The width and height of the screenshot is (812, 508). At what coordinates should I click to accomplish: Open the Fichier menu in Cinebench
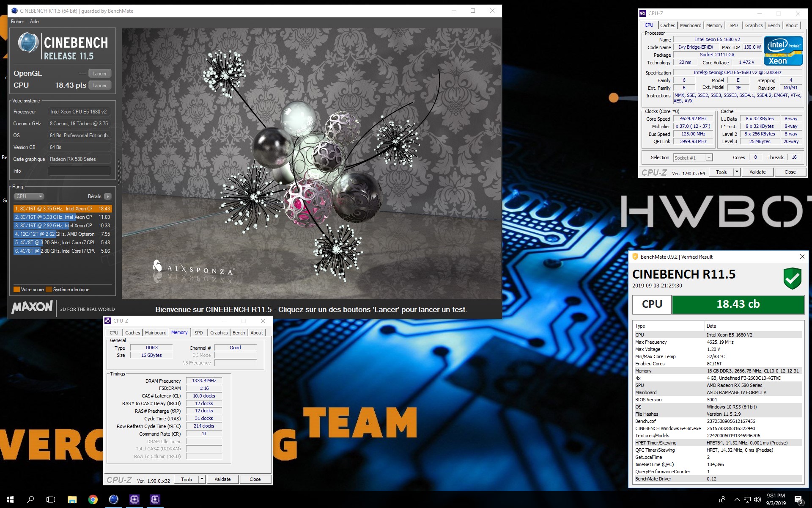tap(17, 22)
